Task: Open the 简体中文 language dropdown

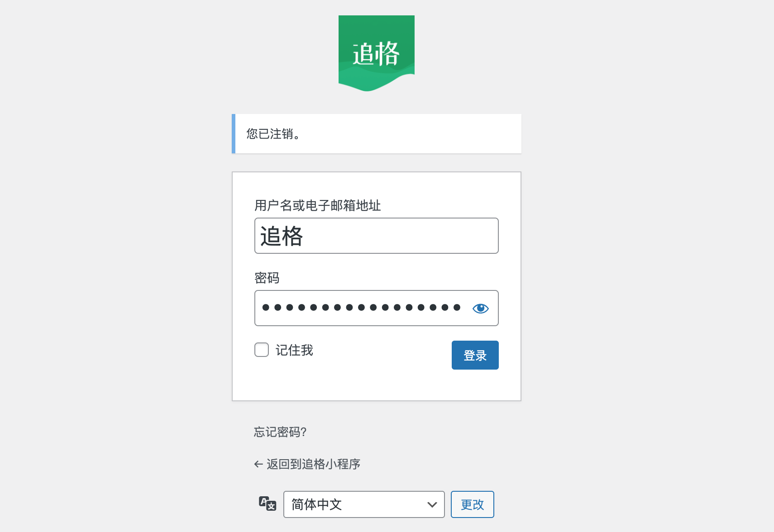Action: coord(364,504)
